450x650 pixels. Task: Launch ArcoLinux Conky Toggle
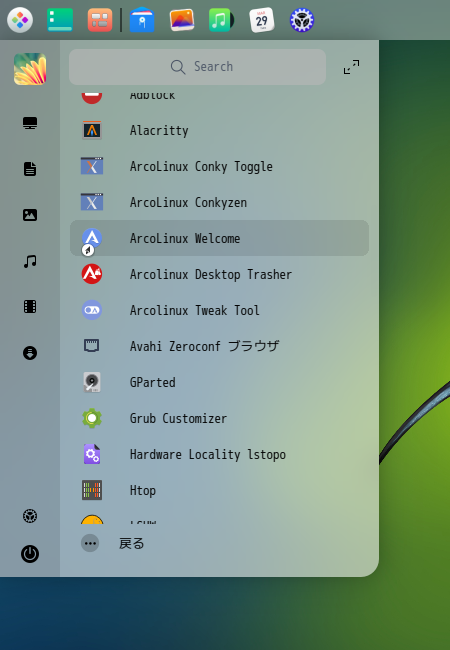pos(219,167)
